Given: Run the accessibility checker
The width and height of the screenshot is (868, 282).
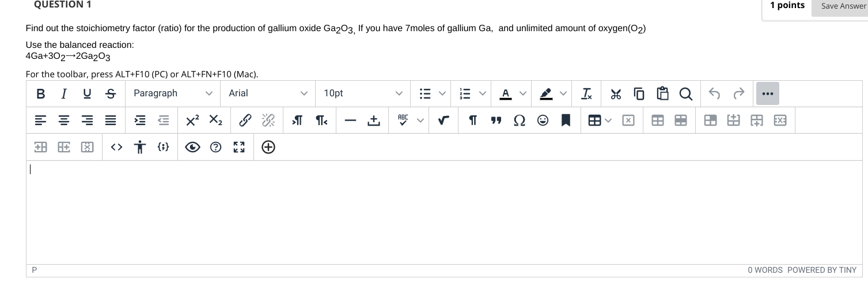Looking at the screenshot, I should (140, 148).
